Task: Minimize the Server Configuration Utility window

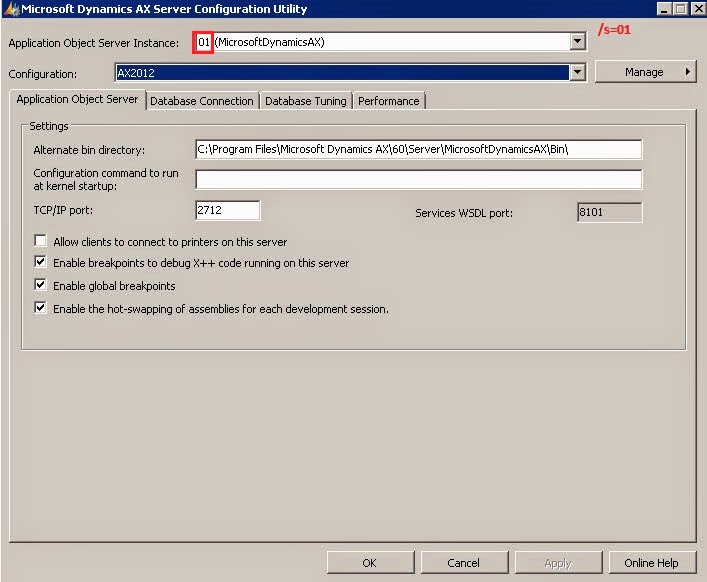Action: click(x=664, y=9)
